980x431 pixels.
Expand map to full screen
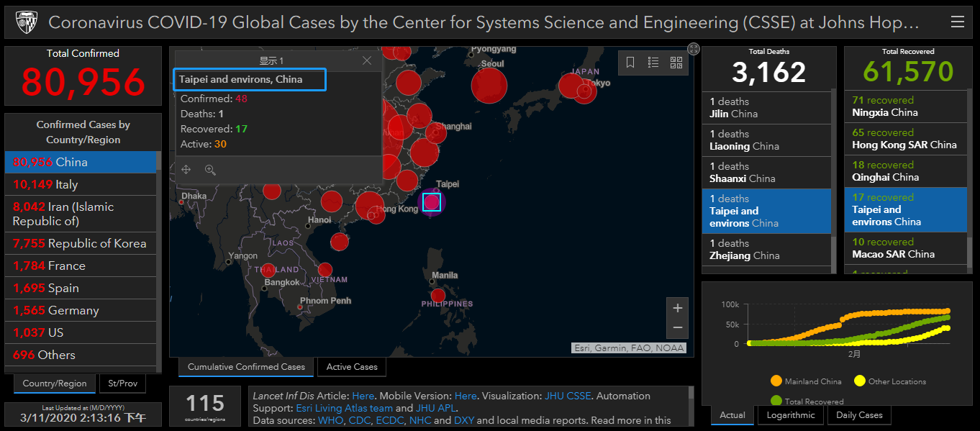(694, 49)
